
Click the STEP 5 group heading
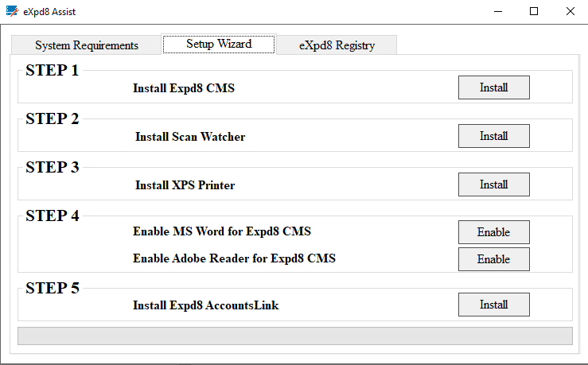click(x=53, y=288)
